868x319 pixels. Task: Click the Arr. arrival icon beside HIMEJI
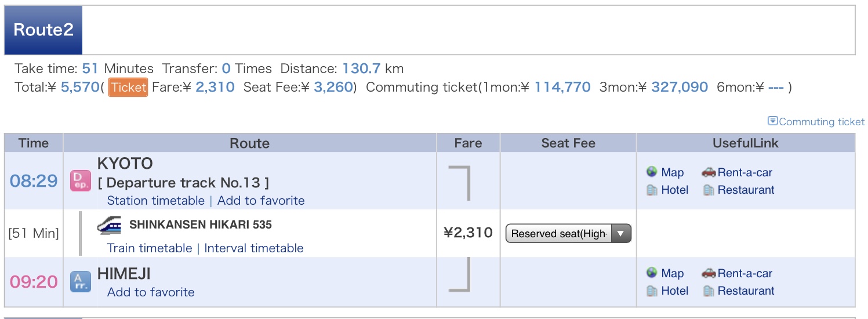point(81,281)
